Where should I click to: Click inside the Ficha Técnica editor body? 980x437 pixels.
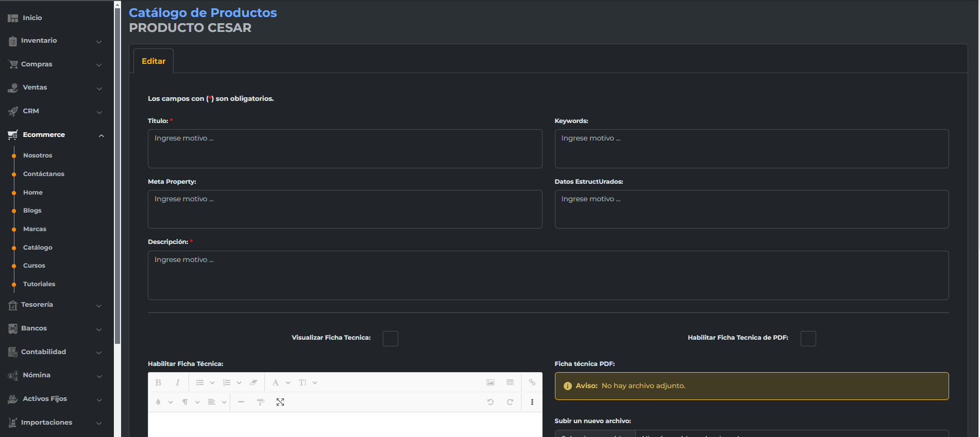tap(345, 425)
